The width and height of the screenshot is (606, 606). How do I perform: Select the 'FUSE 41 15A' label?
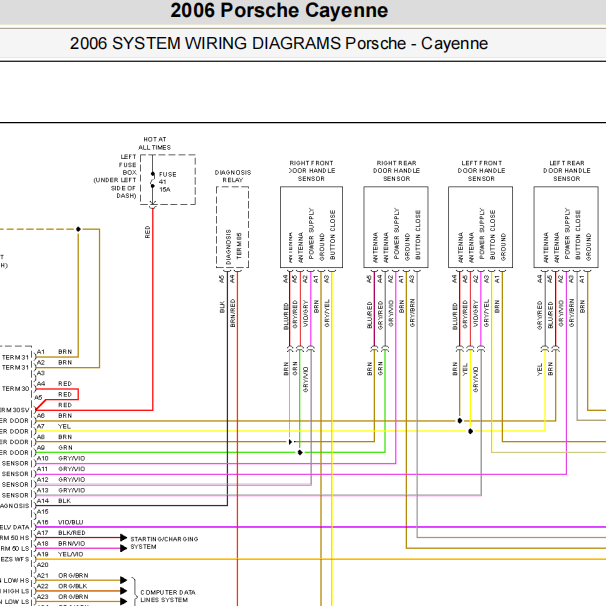[x=168, y=182]
